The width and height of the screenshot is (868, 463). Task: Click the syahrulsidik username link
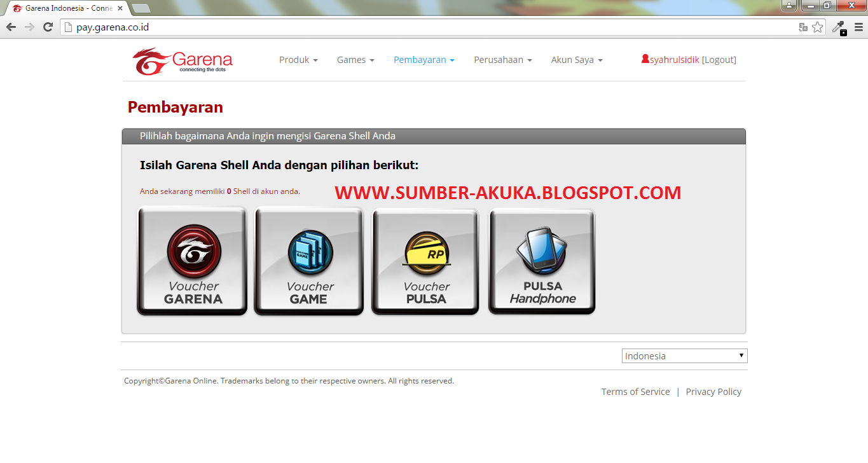point(674,60)
